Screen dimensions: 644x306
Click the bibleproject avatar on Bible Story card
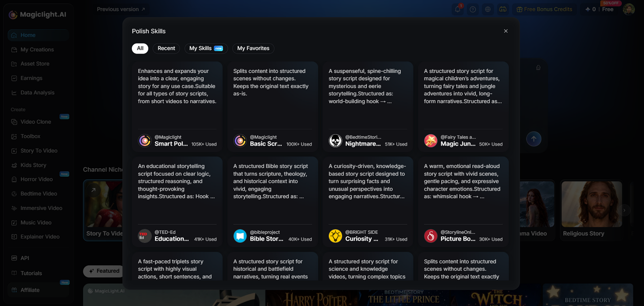pos(240,236)
